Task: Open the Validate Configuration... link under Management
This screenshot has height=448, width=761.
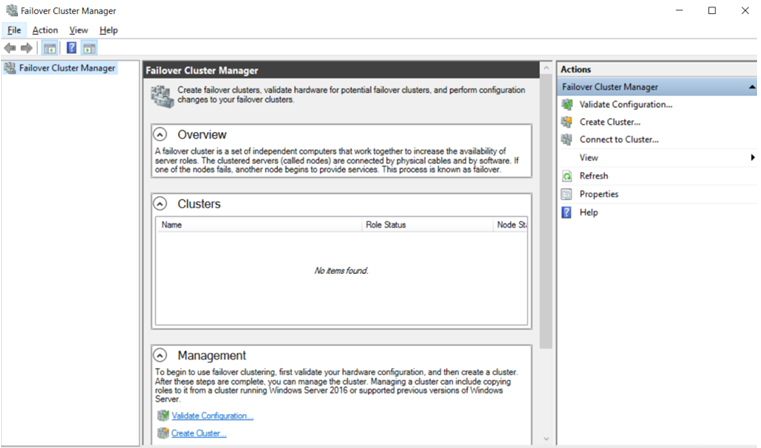Action: (x=212, y=416)
